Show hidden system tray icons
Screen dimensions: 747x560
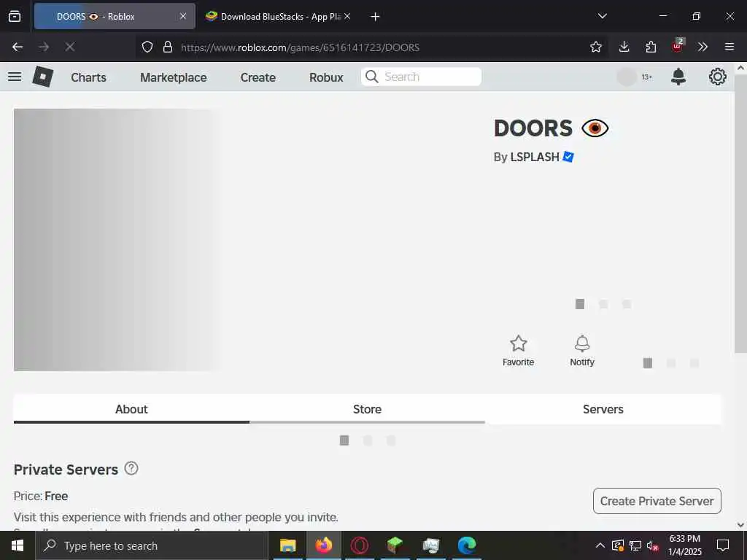(600, 545)
